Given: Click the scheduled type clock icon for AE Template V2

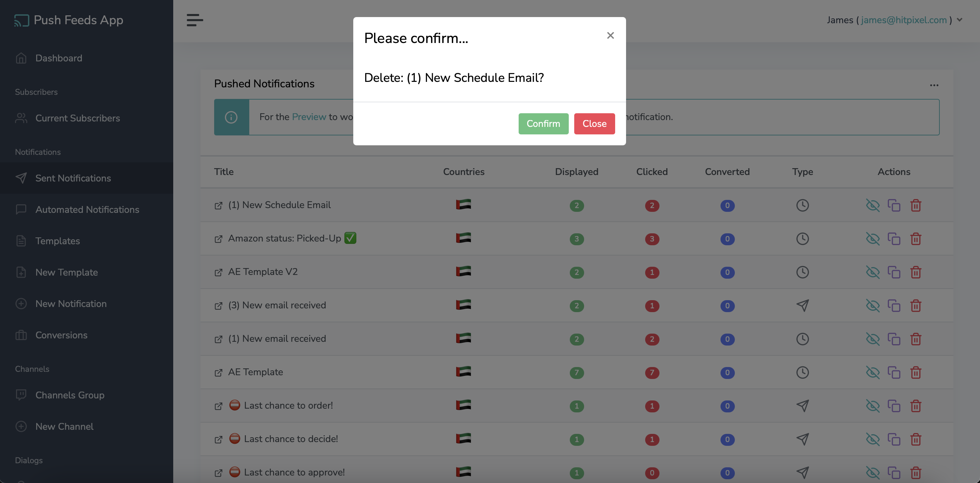Looking at the screenshot, I should pos(802,272).
